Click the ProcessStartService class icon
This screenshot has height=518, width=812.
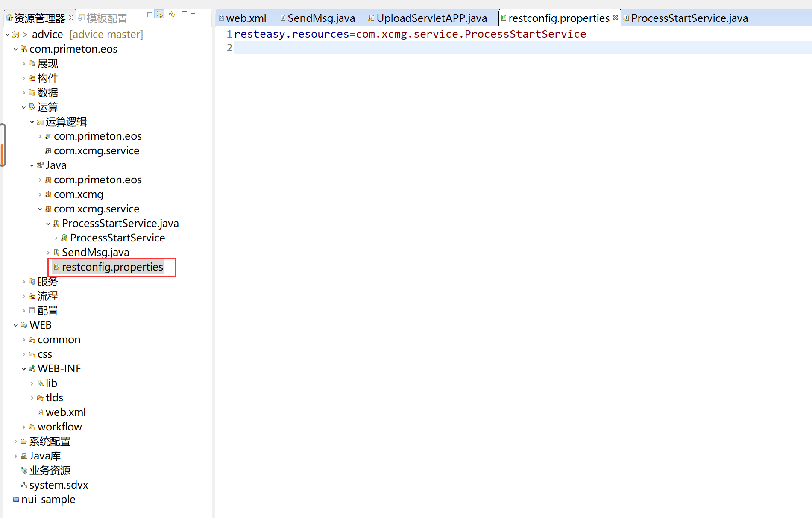tap(64, 238)
